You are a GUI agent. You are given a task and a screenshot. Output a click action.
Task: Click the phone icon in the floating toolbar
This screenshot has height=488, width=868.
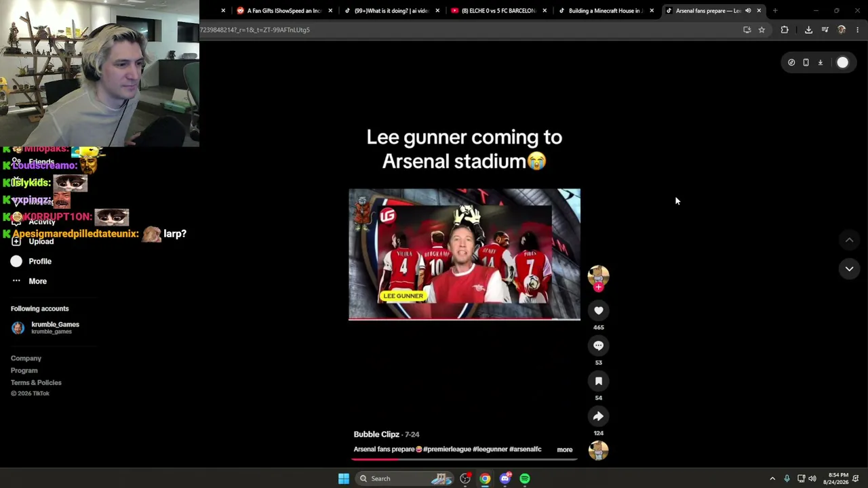coord(806,62)
